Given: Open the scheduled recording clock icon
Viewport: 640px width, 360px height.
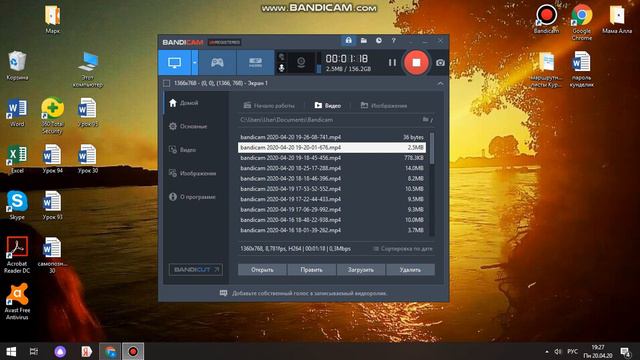Looking at the screenshot, I should [x=379, y=40].
